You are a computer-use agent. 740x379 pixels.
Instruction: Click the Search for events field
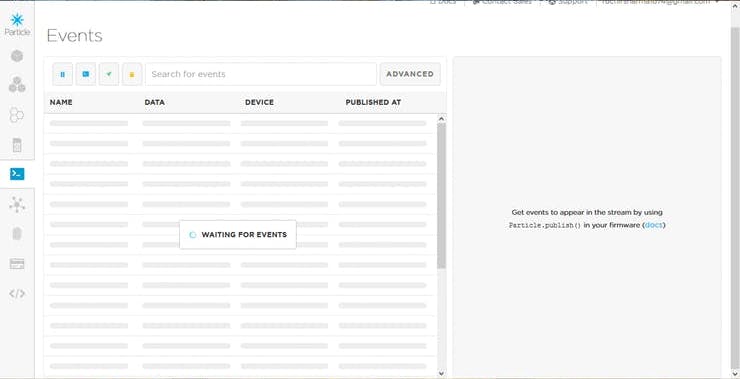click(x=261, y=74)
